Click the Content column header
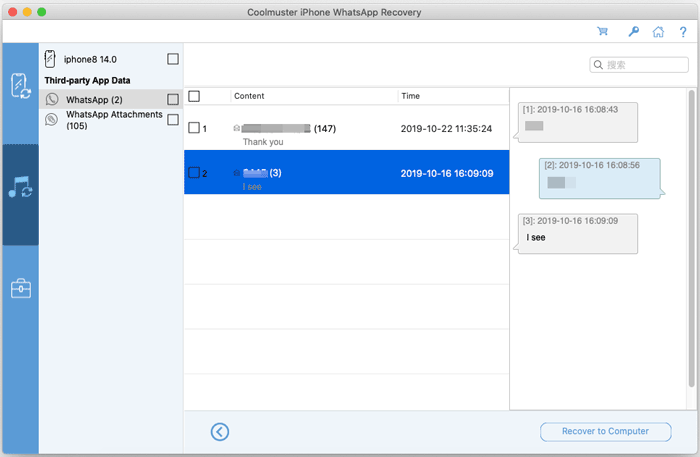 click(x=249, y=96)
